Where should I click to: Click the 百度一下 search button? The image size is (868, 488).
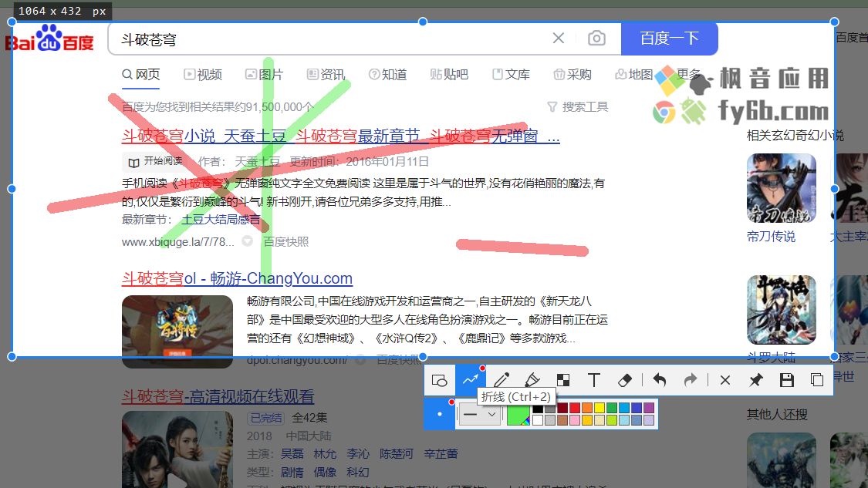[x=669, y=39]
